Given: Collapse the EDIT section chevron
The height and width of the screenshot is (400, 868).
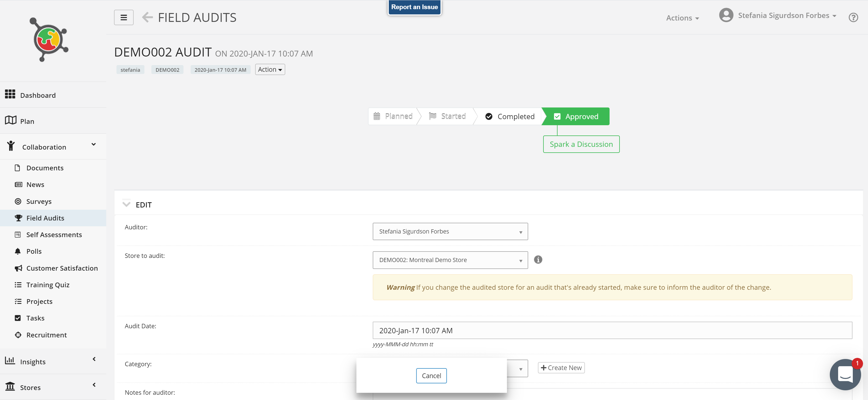Looking at the screenshot, I should (126, 204).
